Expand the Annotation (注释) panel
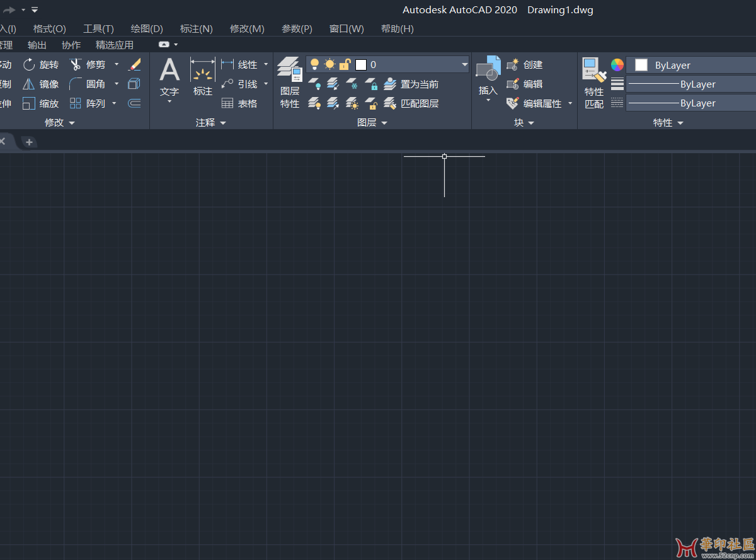Image resolution: width=756 pixels, height=560 pixels. [x=211, y=123]
